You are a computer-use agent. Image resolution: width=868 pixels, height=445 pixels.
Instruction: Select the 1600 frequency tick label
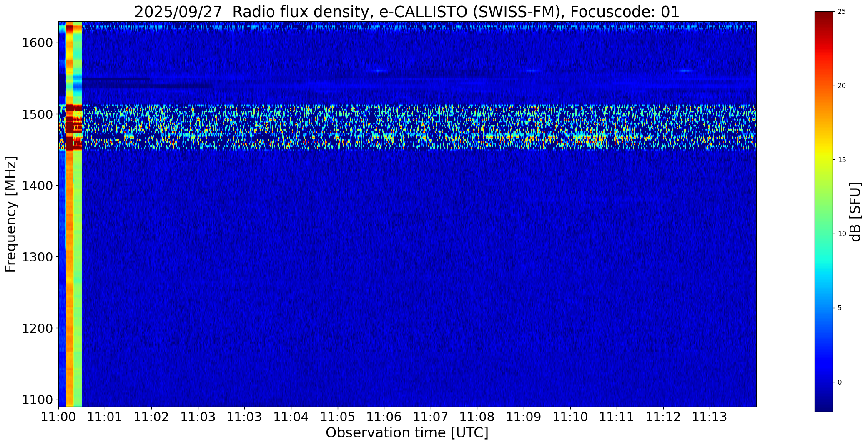[38, 43]
